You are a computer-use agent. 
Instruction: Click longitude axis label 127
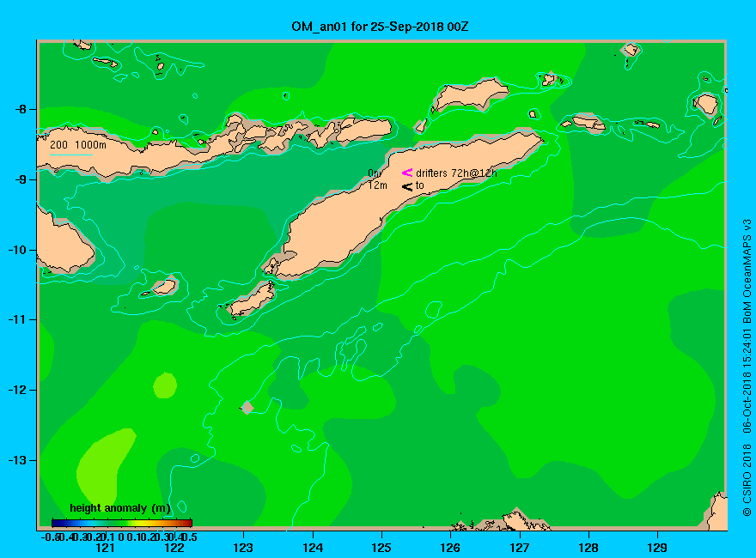click(x=519, y=548)
